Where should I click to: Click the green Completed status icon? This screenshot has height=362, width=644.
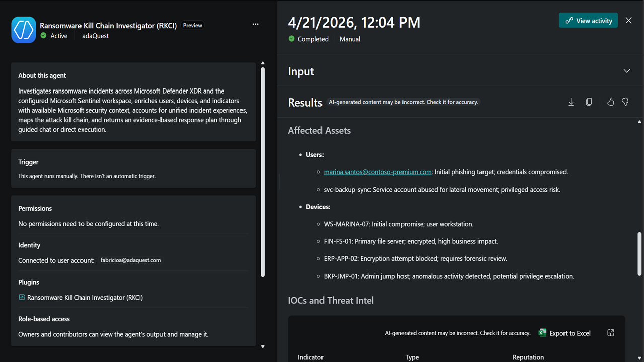click(x=292, y=39)
